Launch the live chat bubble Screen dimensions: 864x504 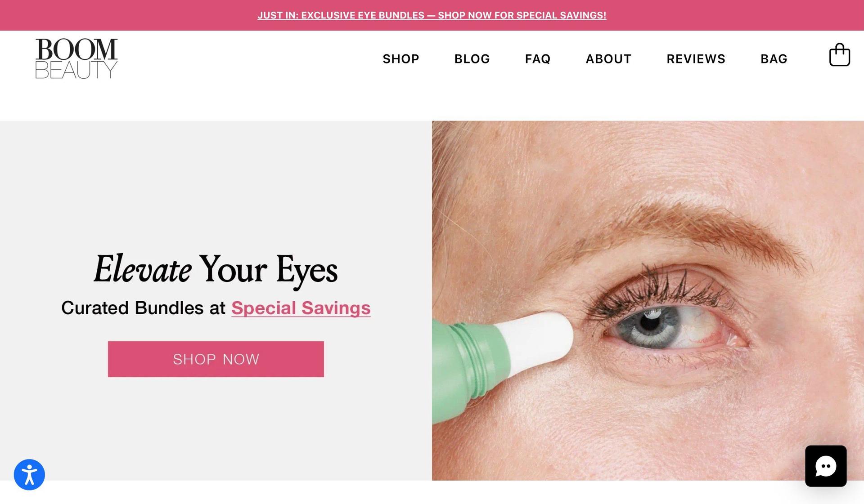click(826, 466)
